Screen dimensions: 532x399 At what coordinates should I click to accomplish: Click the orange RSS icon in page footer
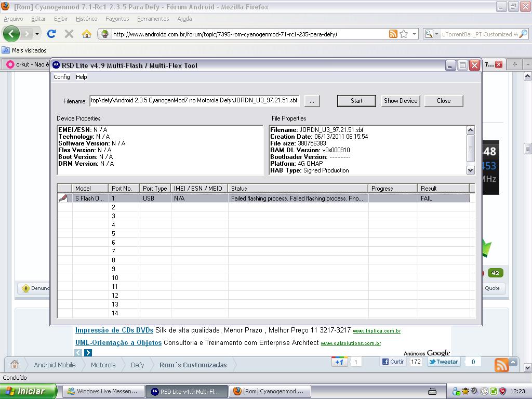tap(501, 365)
